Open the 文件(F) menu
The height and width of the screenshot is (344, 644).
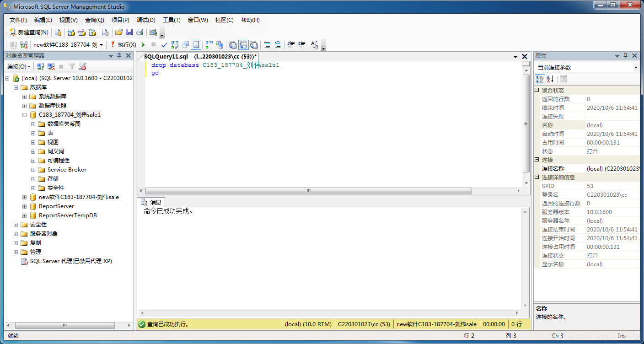(x=18, y=20)
